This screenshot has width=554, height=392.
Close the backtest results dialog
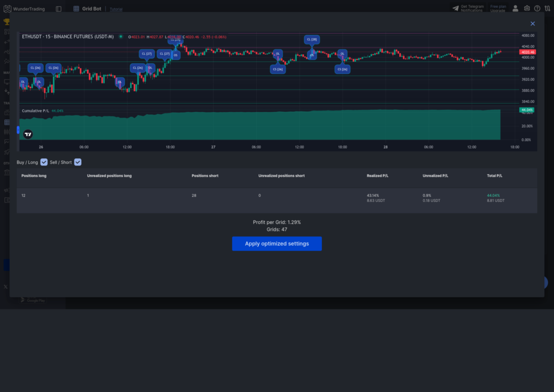click(x=532, y=23)
